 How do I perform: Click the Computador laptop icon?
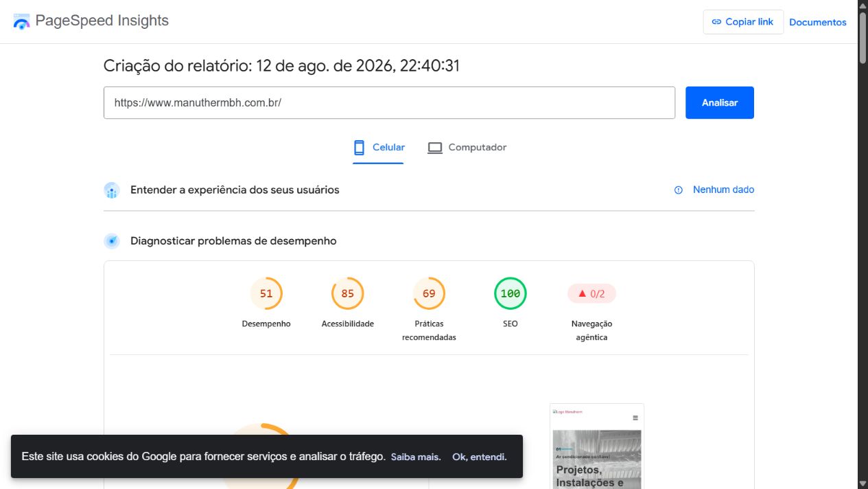pyautogui.click(x=435, y=148)
